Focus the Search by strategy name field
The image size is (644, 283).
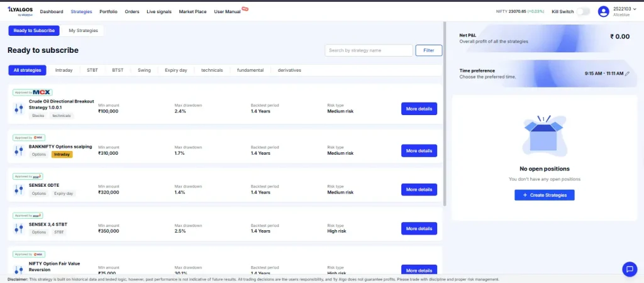[x=369, y=50]
